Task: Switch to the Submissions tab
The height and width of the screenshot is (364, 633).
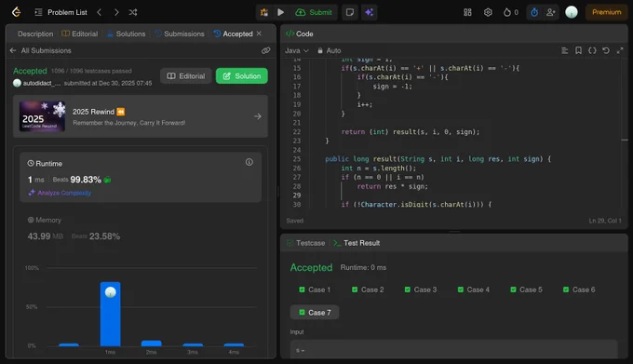Action: coord(180,34)
